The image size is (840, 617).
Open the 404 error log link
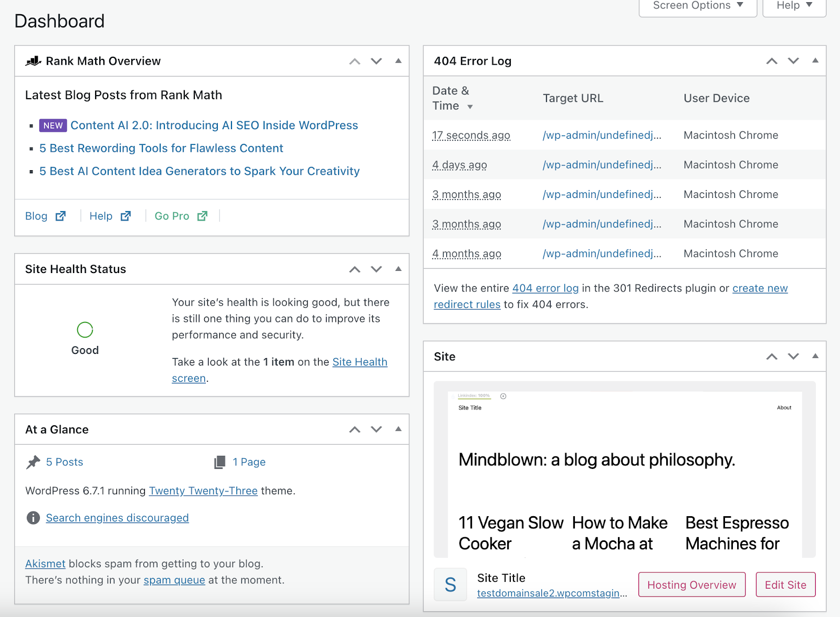point(545,288)
